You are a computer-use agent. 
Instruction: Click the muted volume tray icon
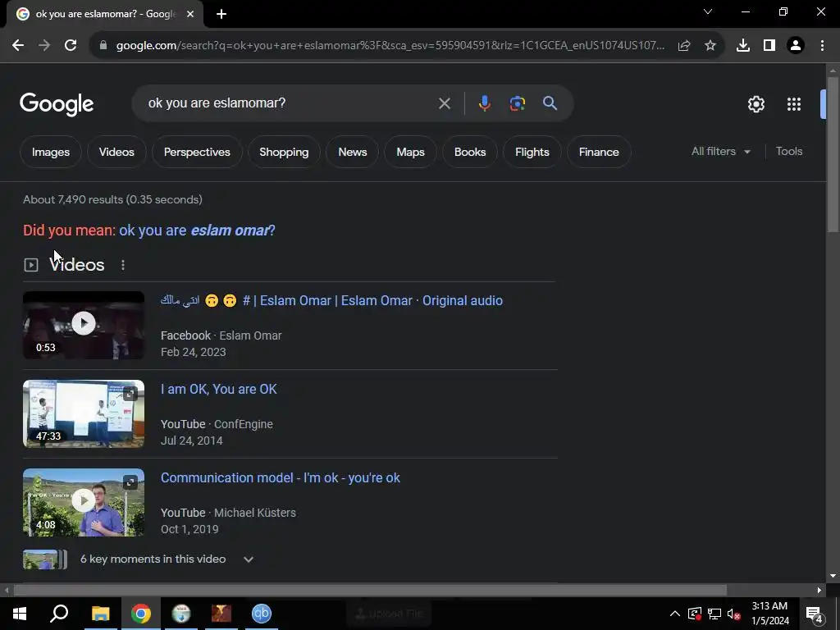(734, 614)
